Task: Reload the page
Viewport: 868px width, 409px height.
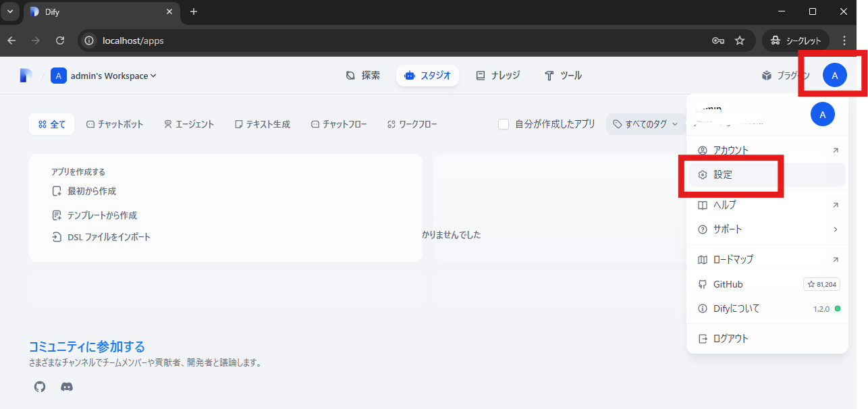Action: [x=60, y=40]
